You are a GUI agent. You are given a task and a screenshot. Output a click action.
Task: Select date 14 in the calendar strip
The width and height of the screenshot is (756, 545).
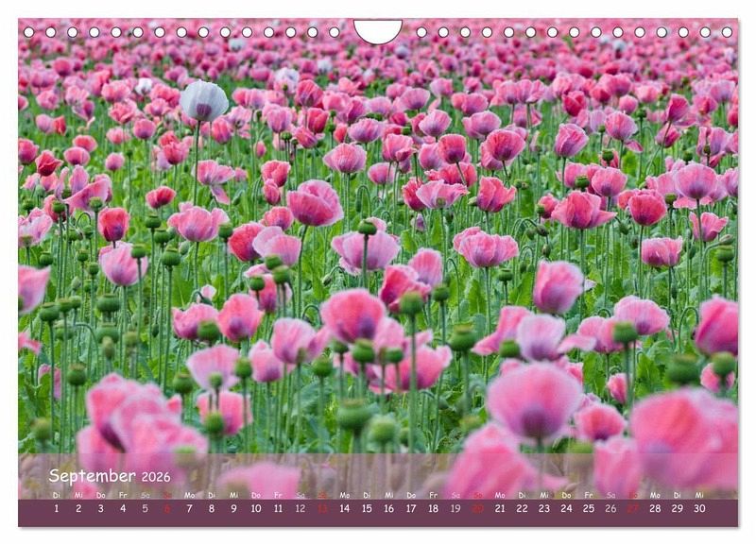(345, 508)
